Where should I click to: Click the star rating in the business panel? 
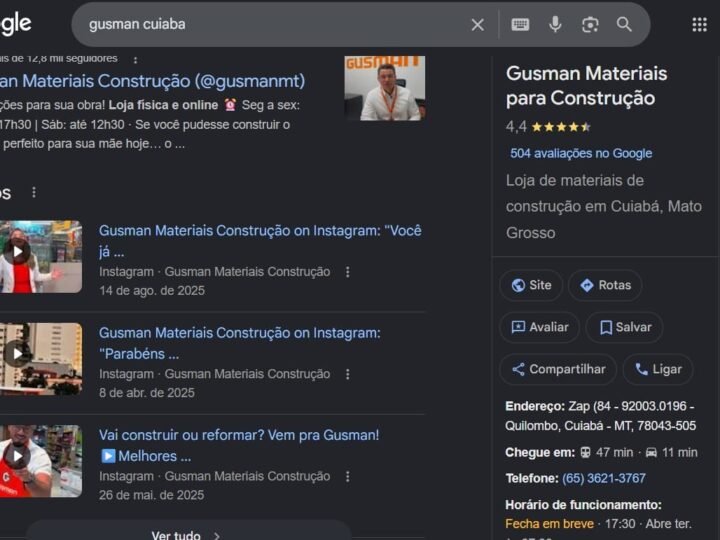click(561, 127)
